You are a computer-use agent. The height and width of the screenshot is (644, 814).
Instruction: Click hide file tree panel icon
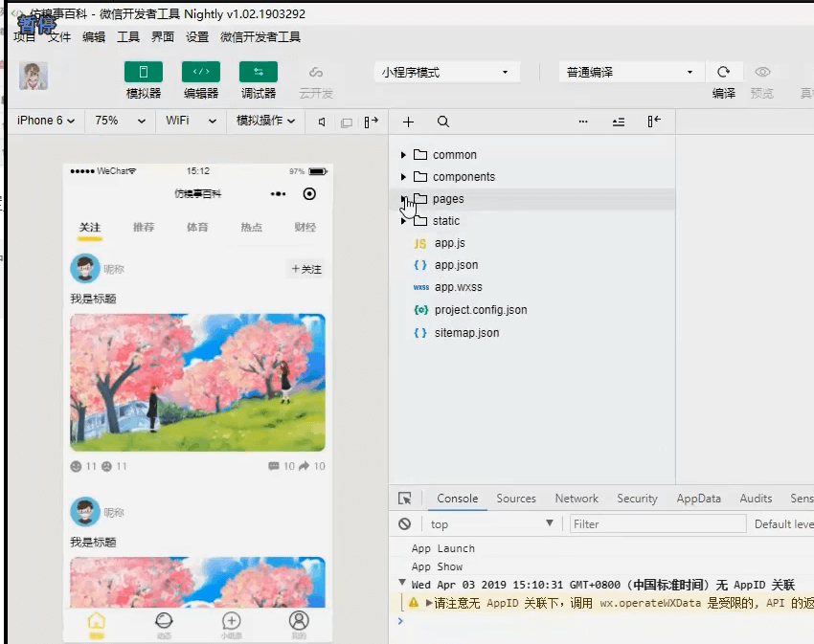653,122
